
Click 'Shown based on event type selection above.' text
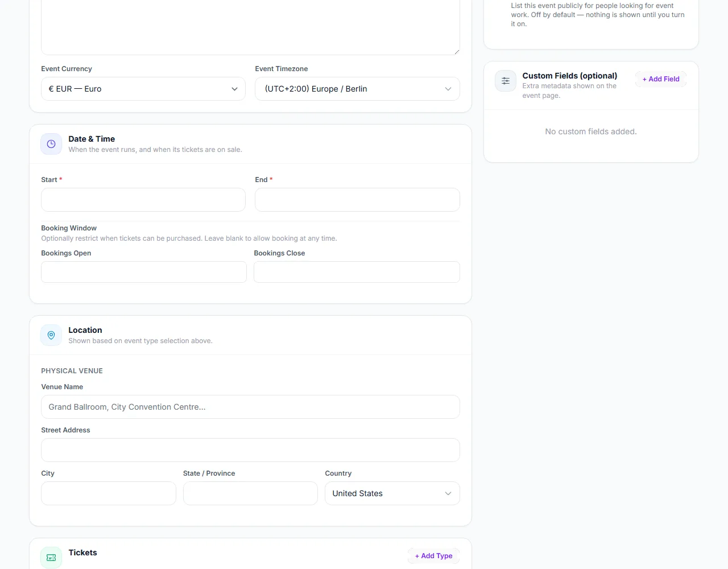[x=140, y=341]
